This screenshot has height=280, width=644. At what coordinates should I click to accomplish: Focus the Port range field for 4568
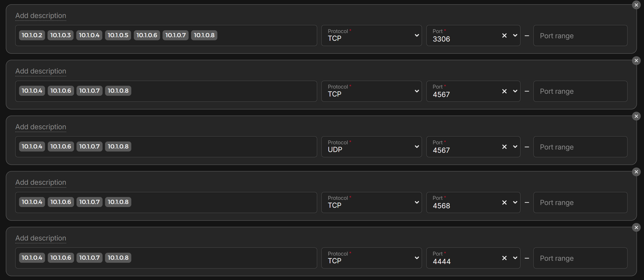pos(580,202)
